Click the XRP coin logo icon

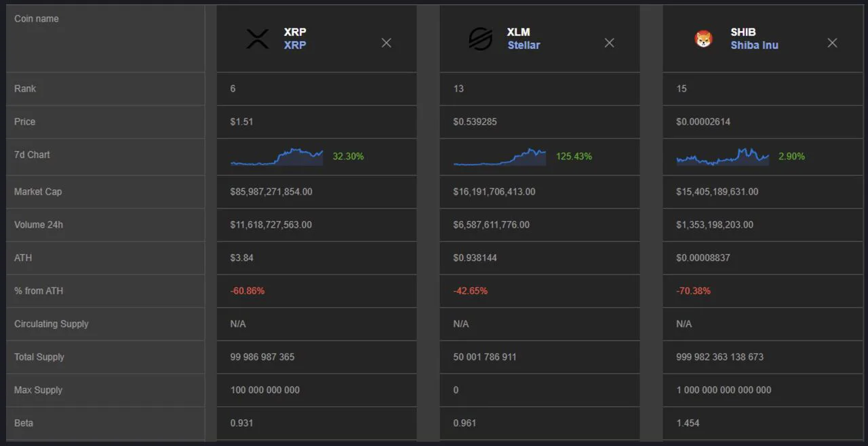pyautogui.click(x=258, y=39)
